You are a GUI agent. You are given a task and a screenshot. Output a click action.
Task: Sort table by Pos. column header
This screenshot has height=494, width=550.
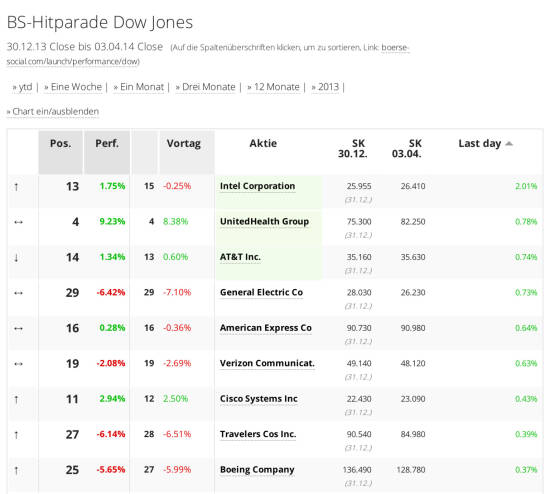(x=60, y=143)
